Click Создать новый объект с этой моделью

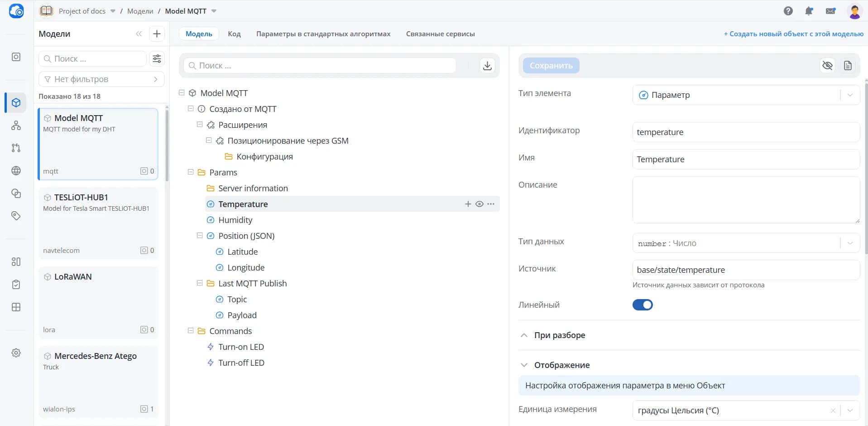coord(793,34)
